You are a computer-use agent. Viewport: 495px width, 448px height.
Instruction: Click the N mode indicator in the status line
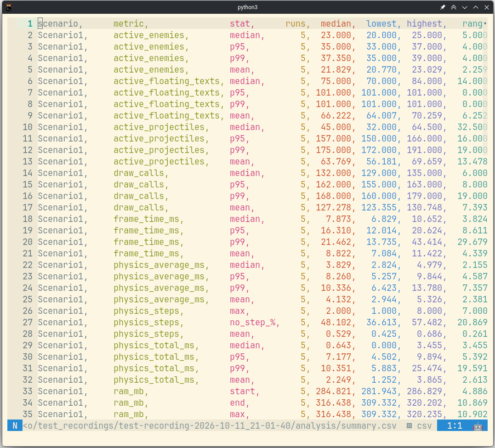point(15,425)
